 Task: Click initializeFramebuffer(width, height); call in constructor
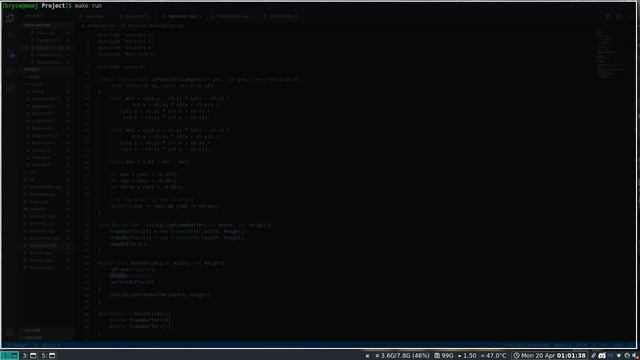pos(160,295)
